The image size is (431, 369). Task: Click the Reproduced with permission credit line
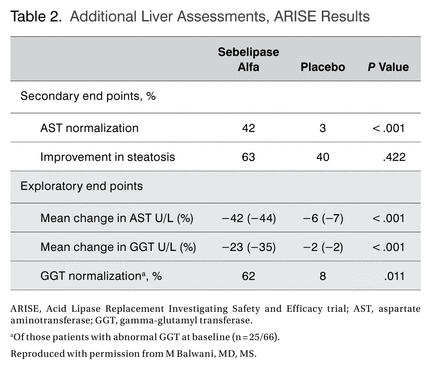(133, 354)
